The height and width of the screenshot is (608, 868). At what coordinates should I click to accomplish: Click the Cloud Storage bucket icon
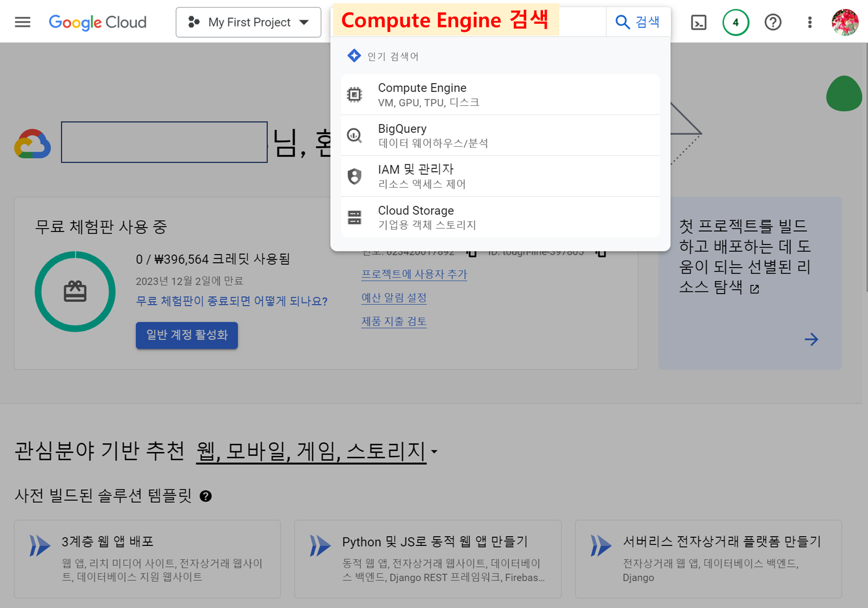[355, 217]
